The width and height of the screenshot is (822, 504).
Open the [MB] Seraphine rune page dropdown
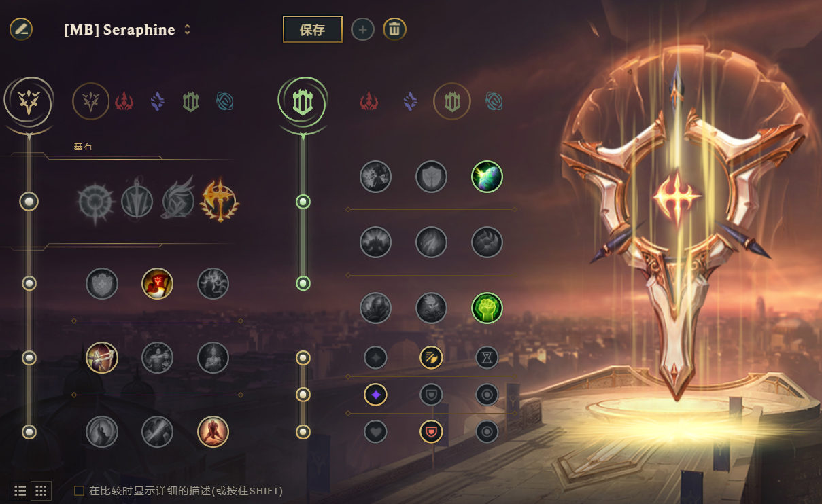pos(128,30)
